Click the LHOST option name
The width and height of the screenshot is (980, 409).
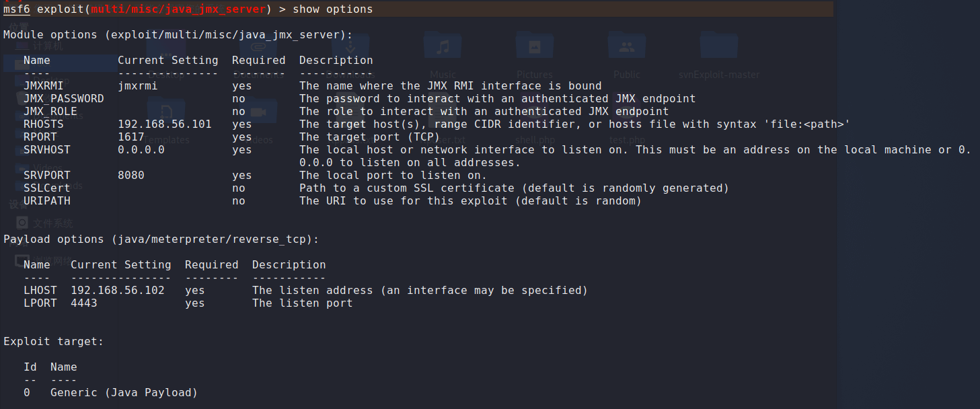[x=40, y=290]
